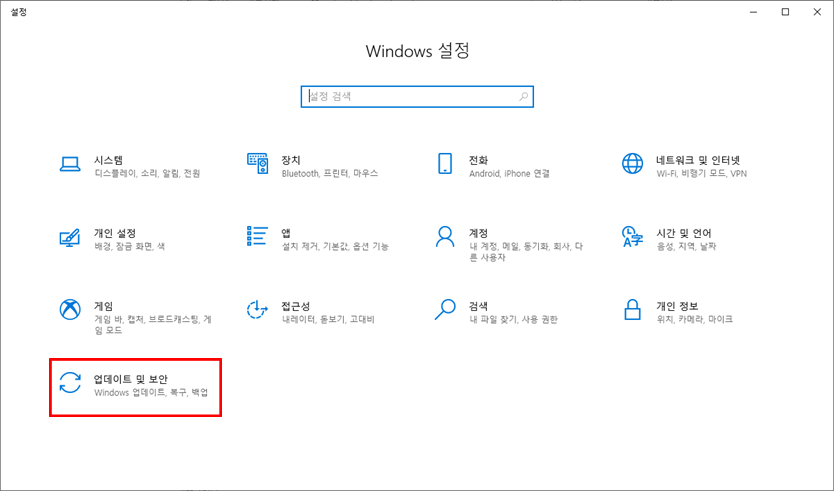Click the 음성, 지역, 날짜 description
The height and width of the screenshot is (491, 834).
pos(686,246)
